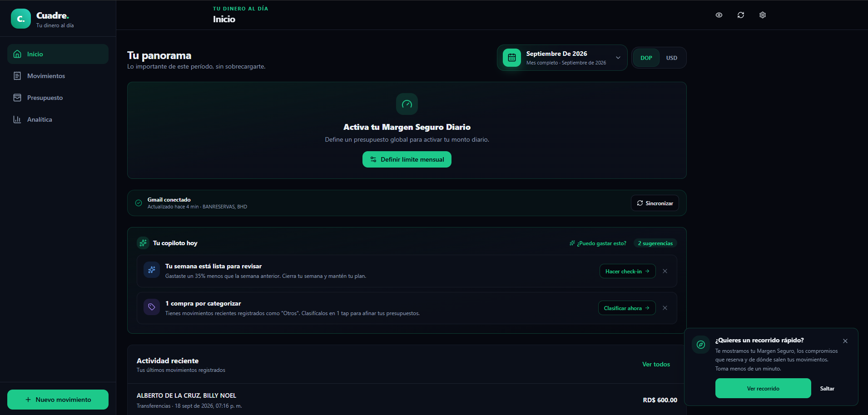The width and height of the screenshot is (868, 415).
Task: Switch currency to DOP
Action: [646, 58]
